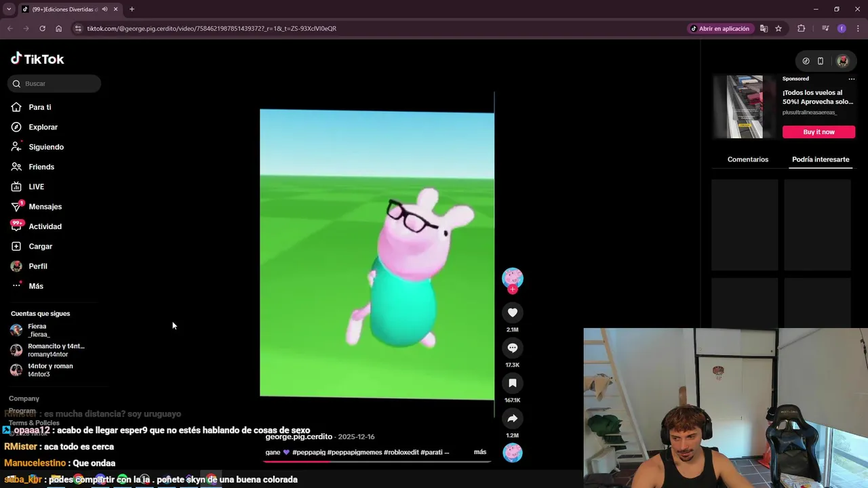Open the Chrome three-dot menu

(856, 28)
